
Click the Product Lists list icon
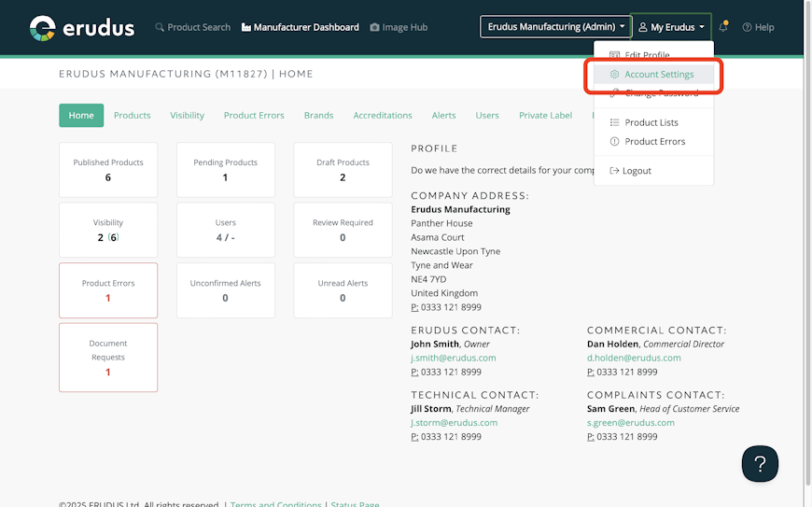(614, 122)
